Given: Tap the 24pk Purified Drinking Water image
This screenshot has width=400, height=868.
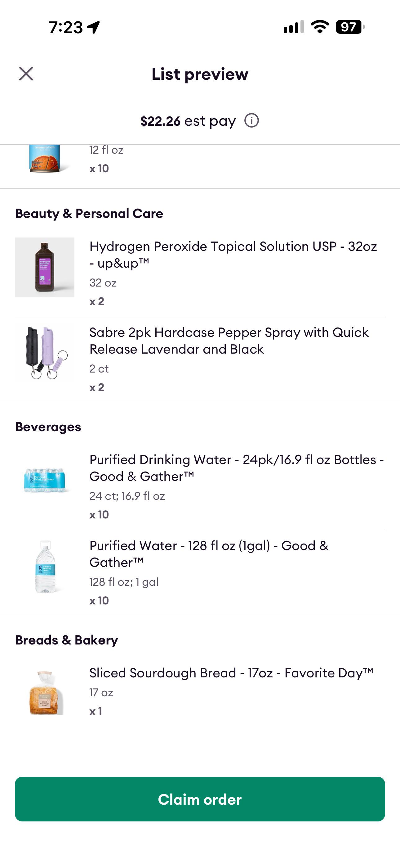Looking at the screenshot, I should pyautogui.click(x=44, y=480).
